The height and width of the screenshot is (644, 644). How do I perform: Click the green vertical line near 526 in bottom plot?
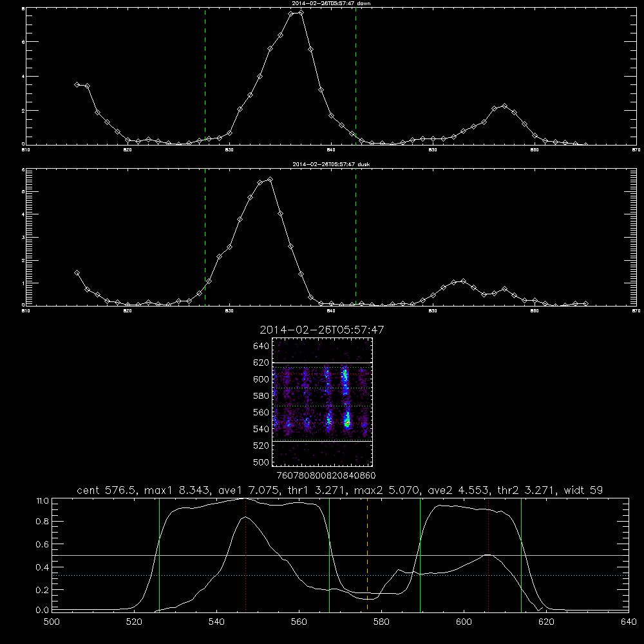pyautogui.click(x=159, y=554)
